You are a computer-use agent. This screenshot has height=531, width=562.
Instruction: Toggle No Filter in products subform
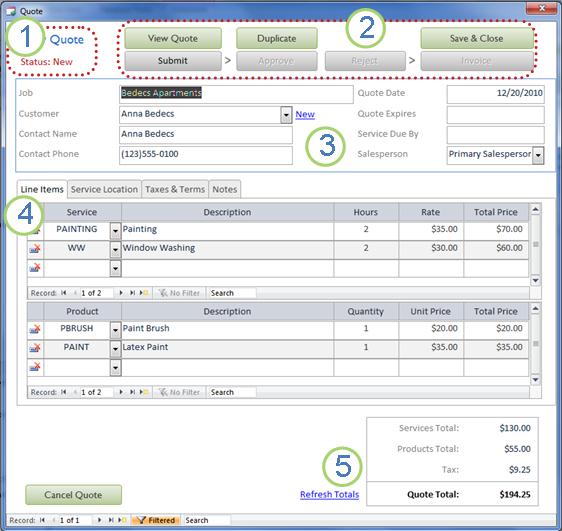179,392
